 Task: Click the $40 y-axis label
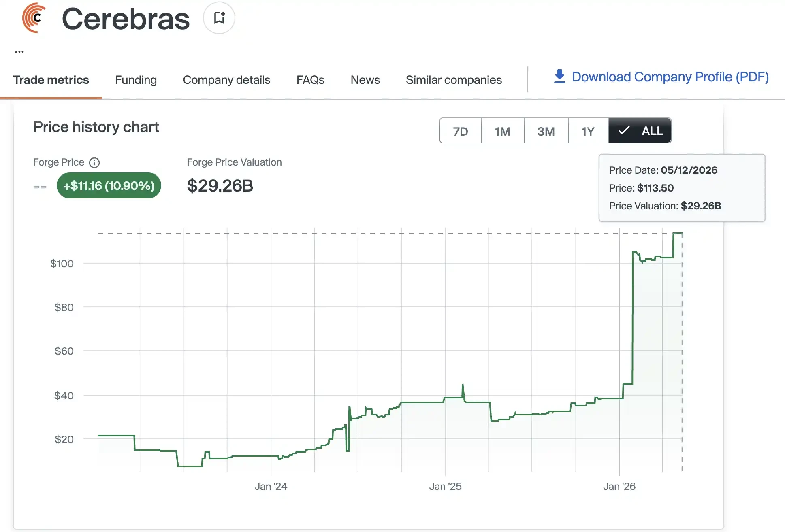64,396
